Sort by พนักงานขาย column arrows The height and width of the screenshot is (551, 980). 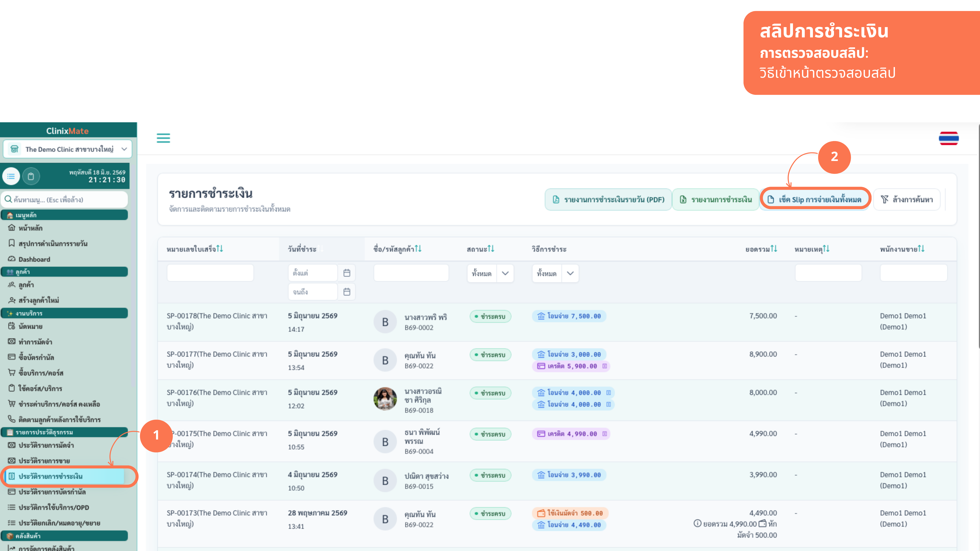pos(921,249)
